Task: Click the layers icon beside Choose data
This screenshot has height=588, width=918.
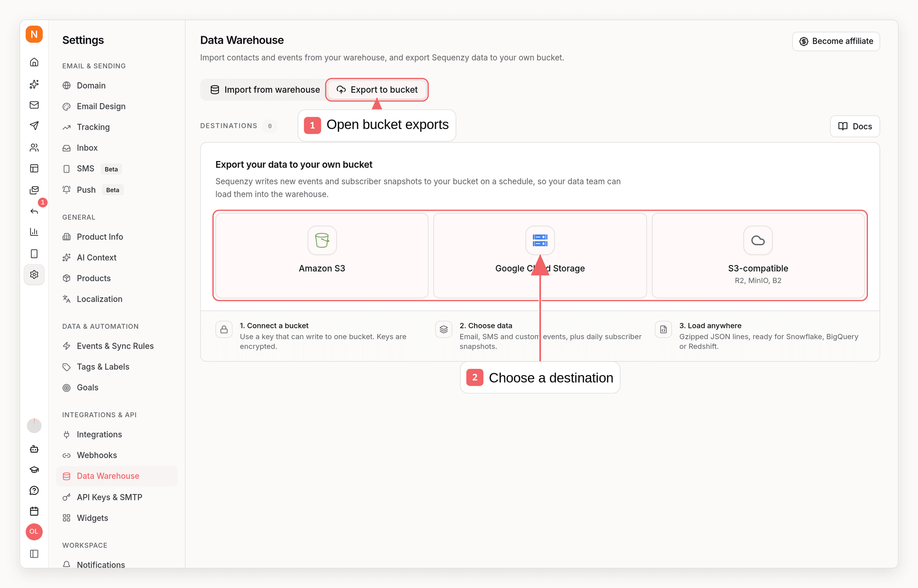Action: point(443,329)
